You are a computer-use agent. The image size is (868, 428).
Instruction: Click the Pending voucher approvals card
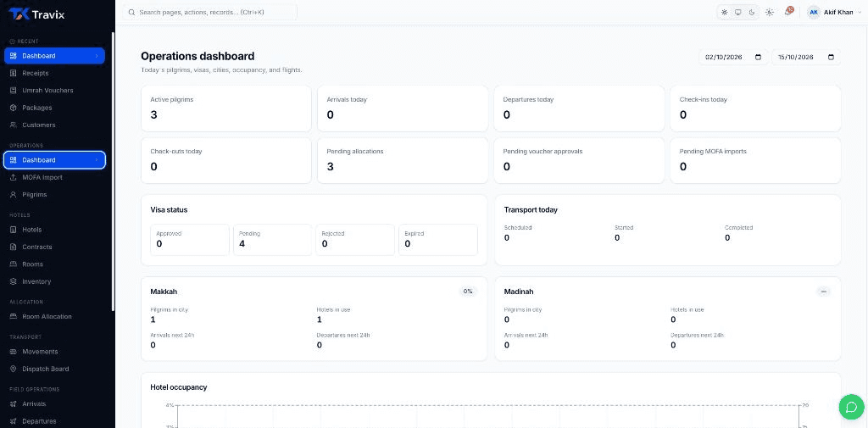579,160
